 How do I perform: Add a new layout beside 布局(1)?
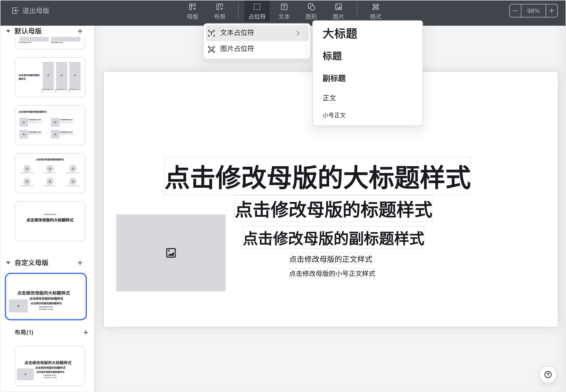point(86,332)
